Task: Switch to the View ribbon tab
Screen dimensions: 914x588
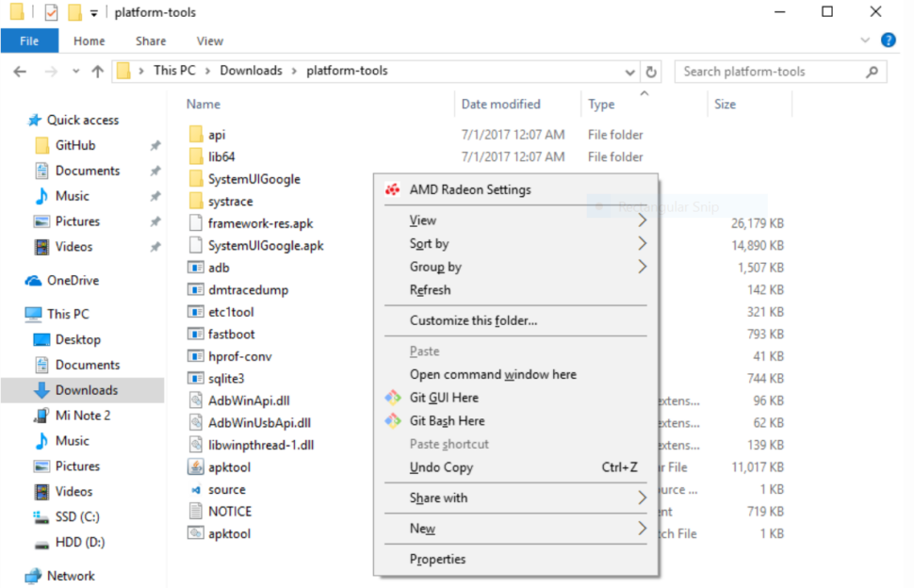Action: (x=210, y=41)
